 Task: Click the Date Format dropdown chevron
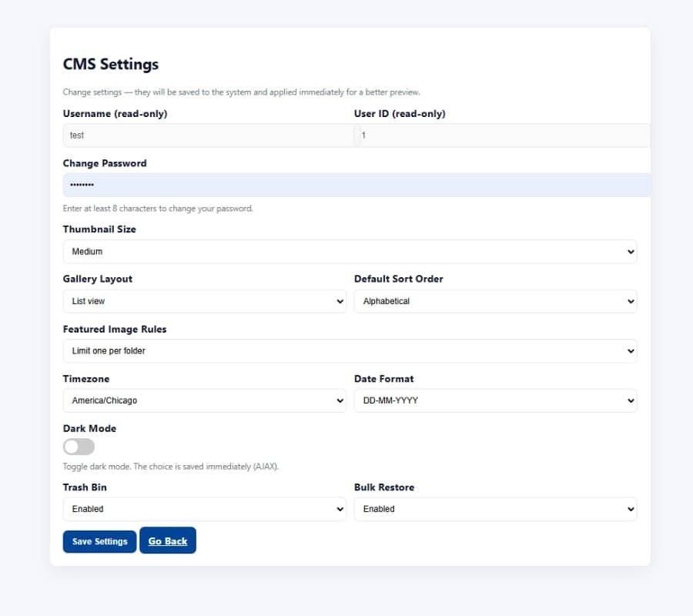[631, 401]
